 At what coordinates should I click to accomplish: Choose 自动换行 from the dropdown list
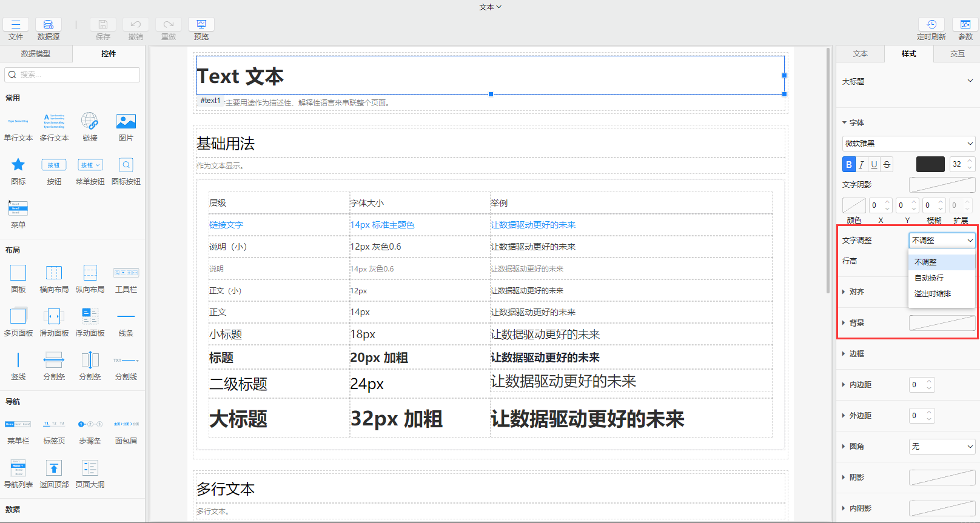tap(929, 278)
